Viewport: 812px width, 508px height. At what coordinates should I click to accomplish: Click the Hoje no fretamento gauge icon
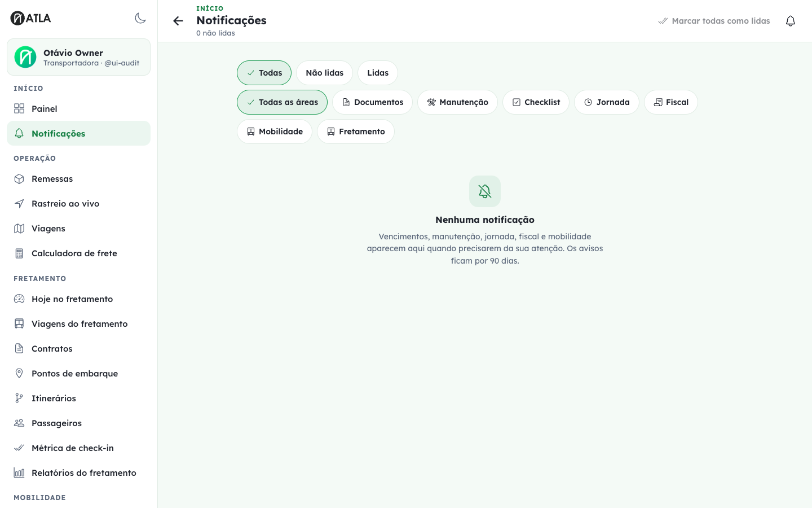19,299
